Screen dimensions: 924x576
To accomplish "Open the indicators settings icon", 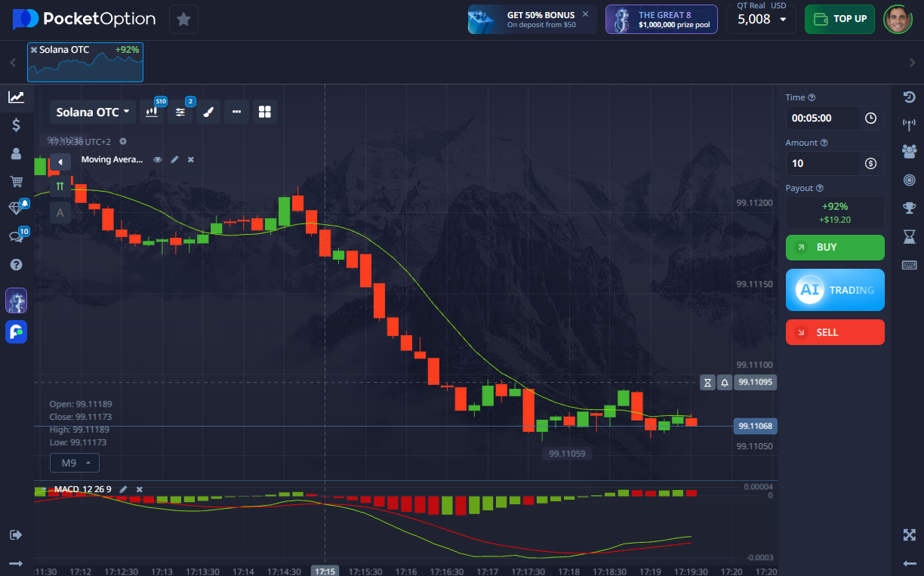I will coord(180,112).
